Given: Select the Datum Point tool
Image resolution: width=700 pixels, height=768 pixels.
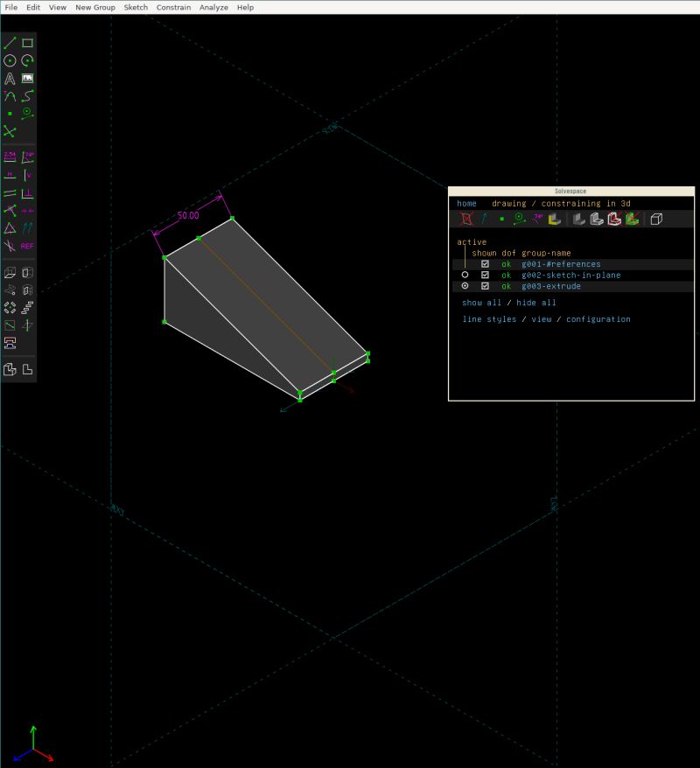Looking at the screenshot, I should [x=10, y=114].
